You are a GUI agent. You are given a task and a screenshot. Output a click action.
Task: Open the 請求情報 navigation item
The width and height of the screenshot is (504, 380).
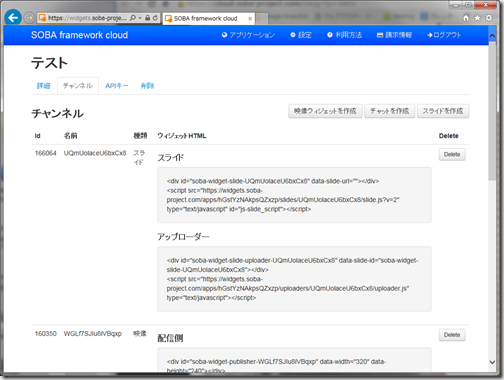tap(394, 35)
